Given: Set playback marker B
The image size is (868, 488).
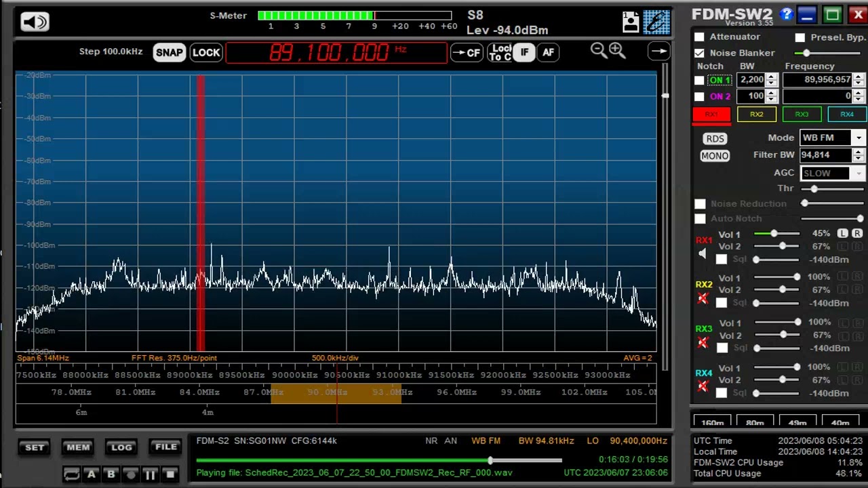Looking at the screenshot, I should click(111, 474).
